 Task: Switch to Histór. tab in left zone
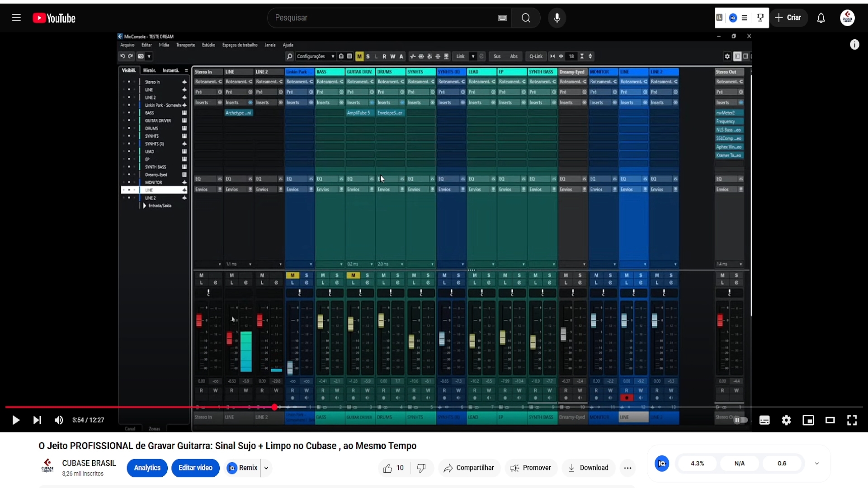pyautogui.click(x=149, y=70)
